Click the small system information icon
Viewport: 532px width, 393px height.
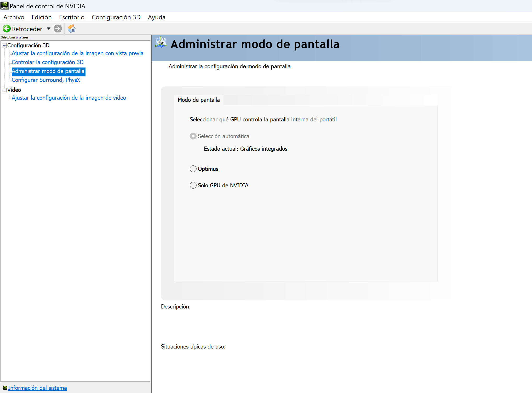tap(5, 388)
